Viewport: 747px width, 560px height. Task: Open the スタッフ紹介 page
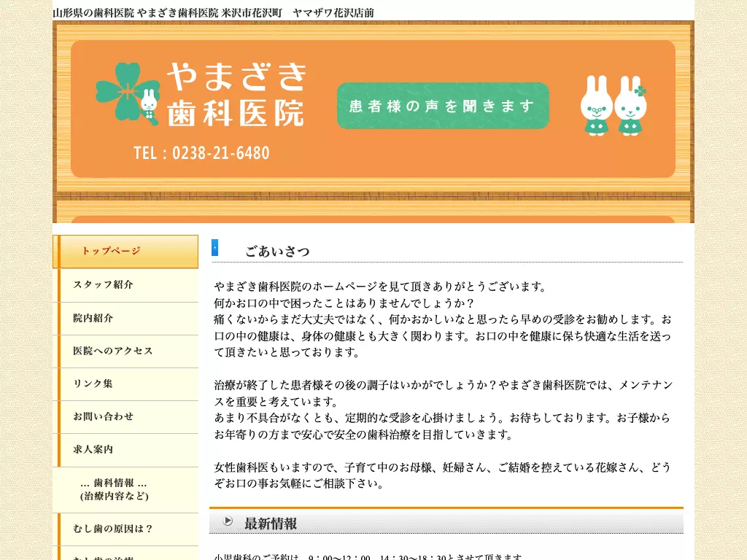[125, 285]
